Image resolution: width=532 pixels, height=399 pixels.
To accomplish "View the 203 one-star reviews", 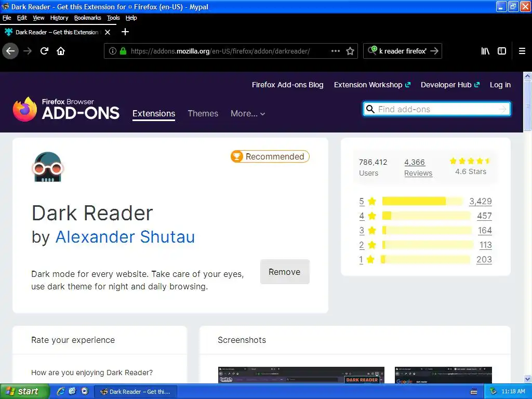I will pyautogui.click(x=484, y=260).
